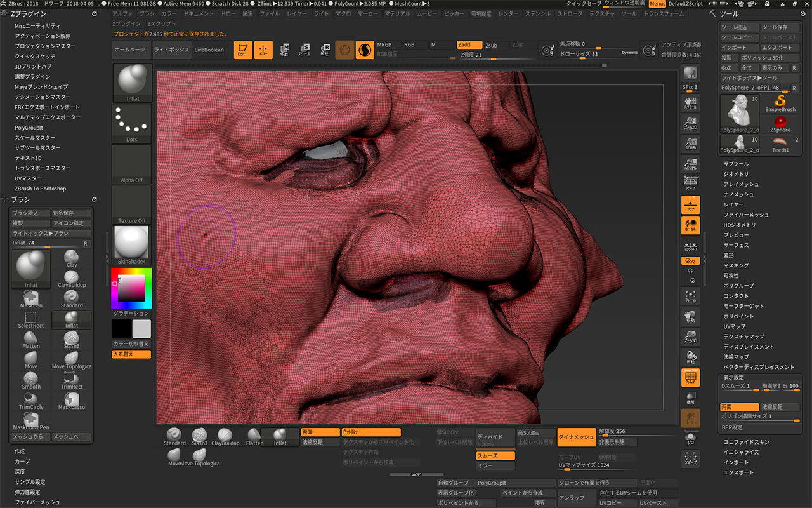Click the ライトボックス button
Screen dimensions: 812x508
171,50
